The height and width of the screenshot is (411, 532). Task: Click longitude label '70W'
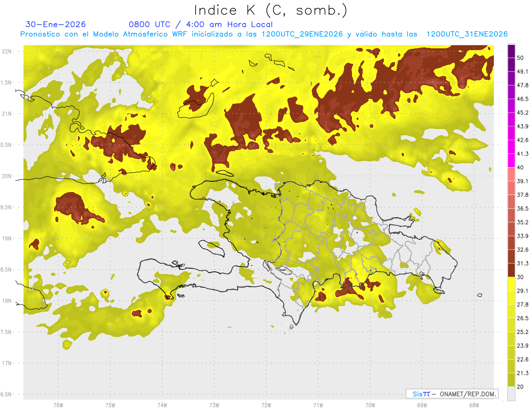[x=370, y=405]
